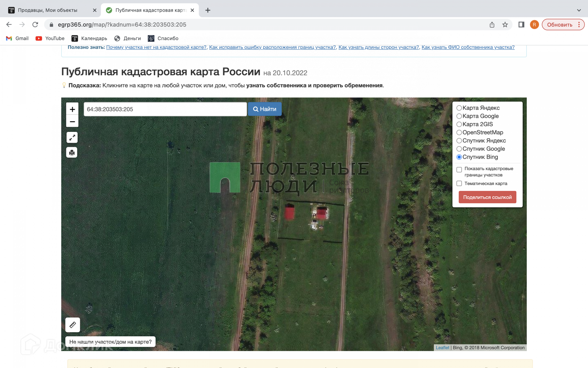Open a new browser tab

[x=208, y=10]
